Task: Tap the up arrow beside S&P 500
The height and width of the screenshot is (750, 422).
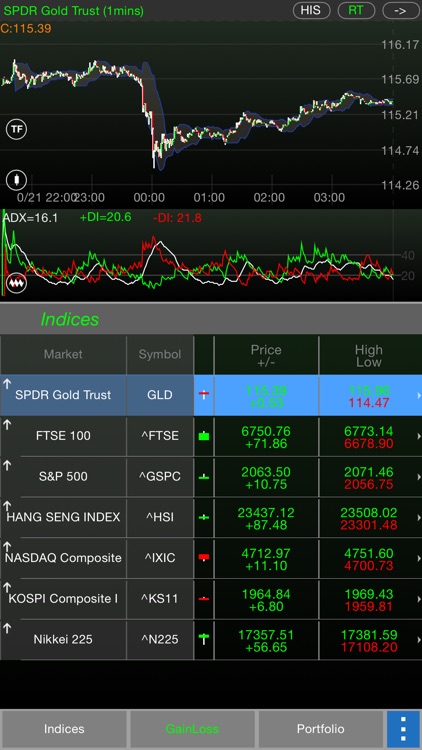Action: tap(7, 465)
